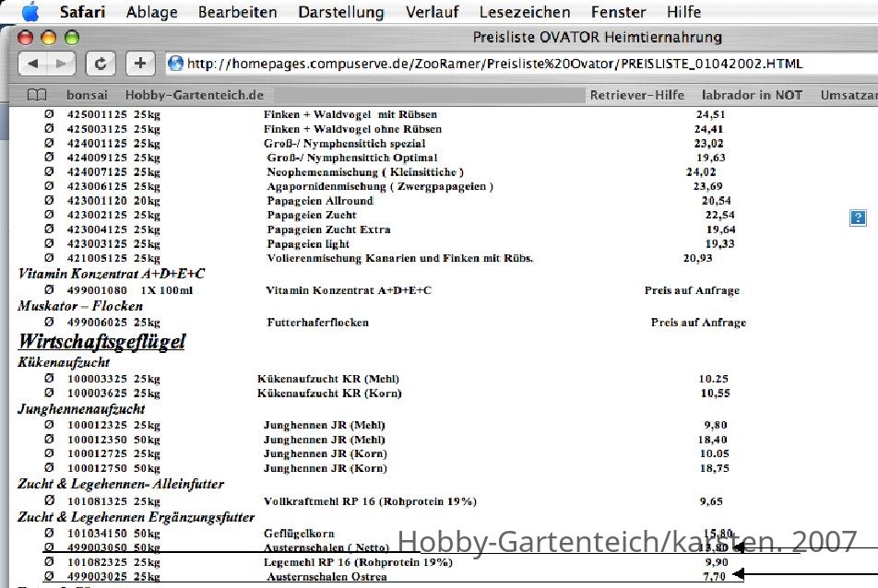Click the Zucht & Legehennen- Alleinfutter heading
878x588 pixels.
[121, 484]
